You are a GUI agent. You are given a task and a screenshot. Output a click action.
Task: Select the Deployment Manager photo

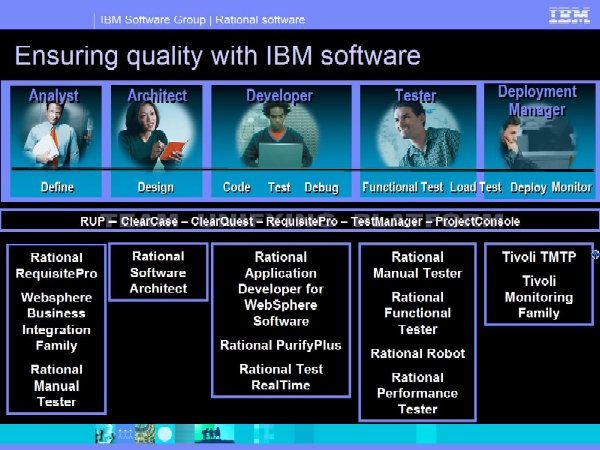[x=537, y=142]
